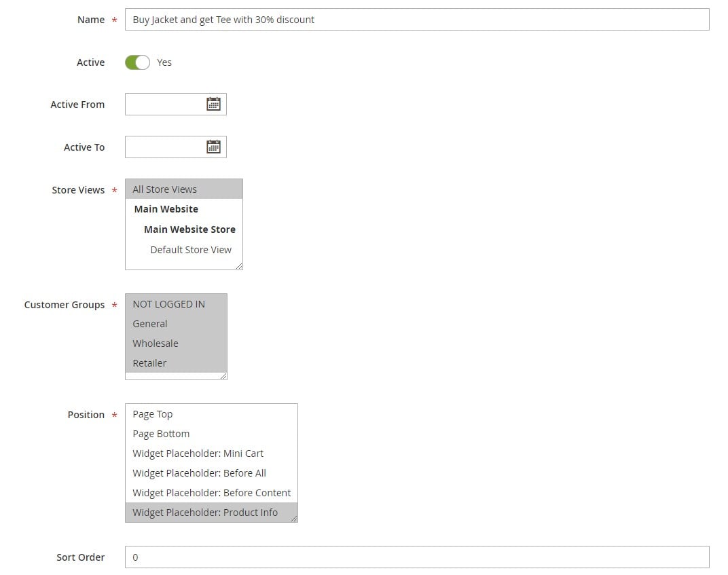The height and width of the screenshot is (575, 728).
Task: Choose Widget Placeholder: Before Content position
Action: [211, 493]
